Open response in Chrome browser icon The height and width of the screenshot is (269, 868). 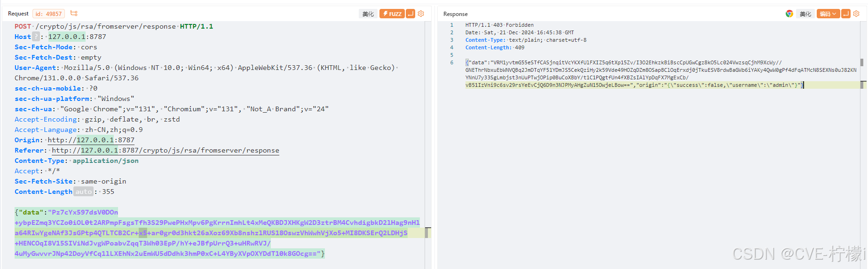[789, 14]
